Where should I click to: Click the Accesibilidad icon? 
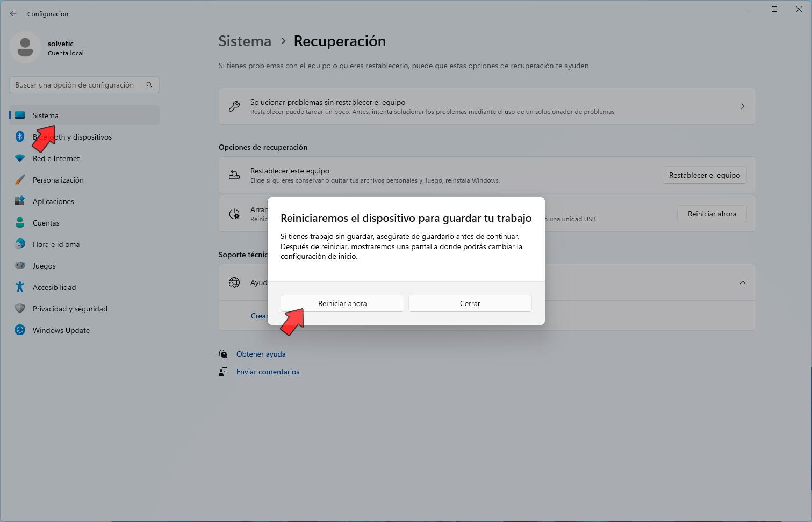[20, 287]
